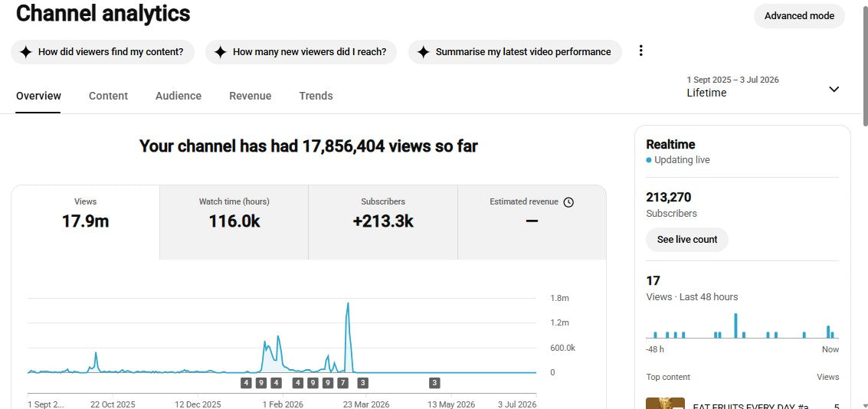Click the 'Views · Last 48 hours' label

tap(692, 297)
